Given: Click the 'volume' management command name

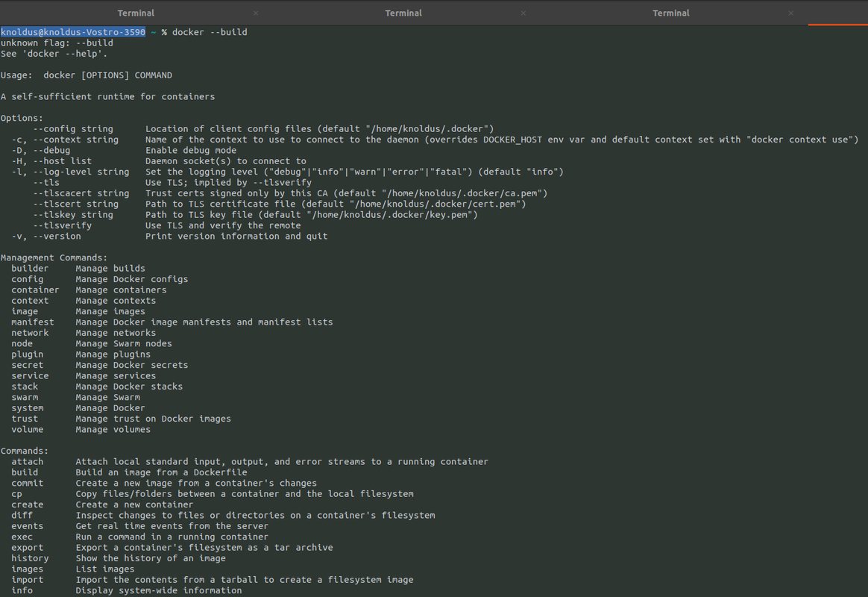Looking at the screenshot, I should 27,429.
